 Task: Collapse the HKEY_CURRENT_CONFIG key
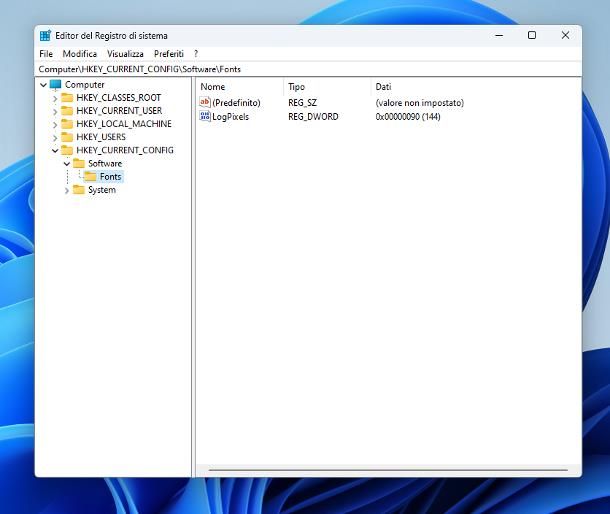[55, 151]
